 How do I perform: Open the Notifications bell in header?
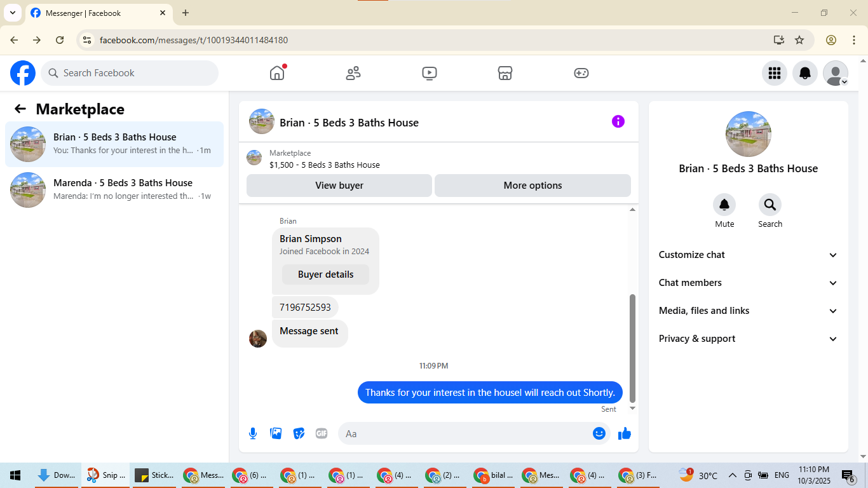pyautogui.click(x=805, y=73)
